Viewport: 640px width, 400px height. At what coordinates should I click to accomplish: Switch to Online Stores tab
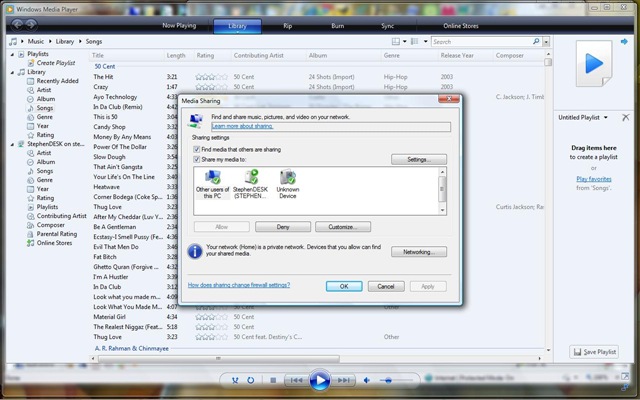pos(460,26)
